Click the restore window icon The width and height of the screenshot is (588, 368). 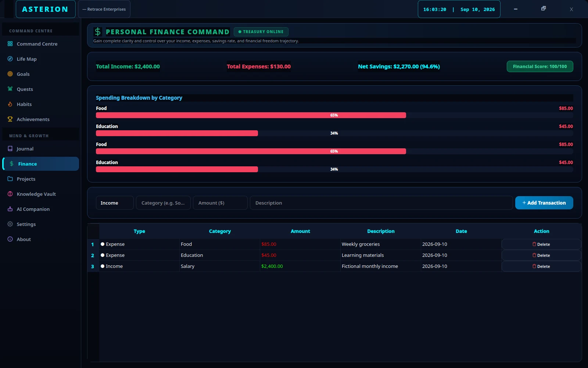pos(544,8)
